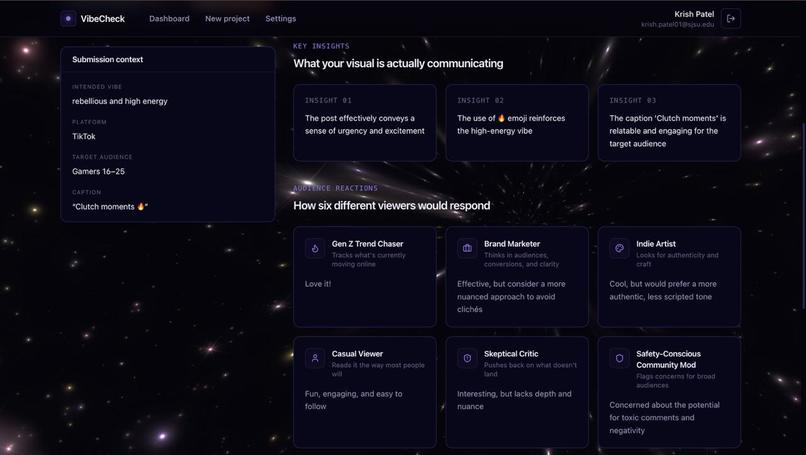Click the KEY INSIGHTS section label

pyautogui.click(x=321, y=46)
